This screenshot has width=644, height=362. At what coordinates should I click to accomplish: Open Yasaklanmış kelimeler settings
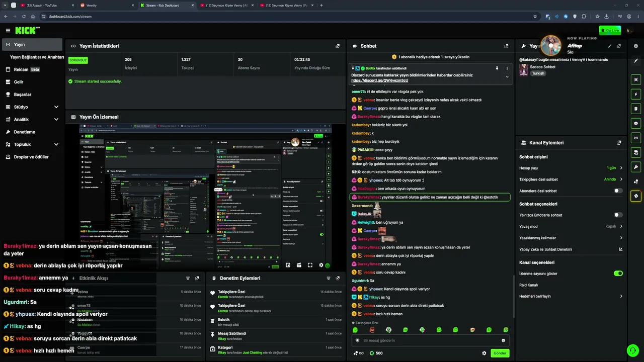[x=571, y=238]
